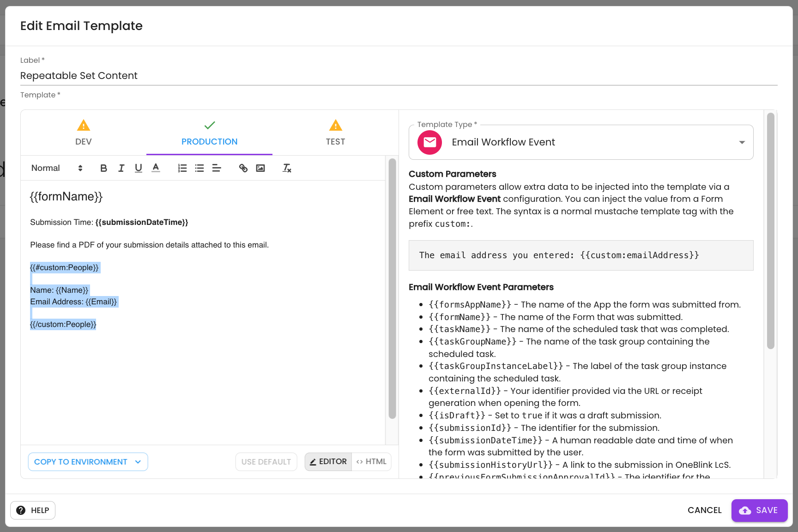Switch to HTML view mode
The height and width of the screenshot is (532, 798).
pos(372,462)
